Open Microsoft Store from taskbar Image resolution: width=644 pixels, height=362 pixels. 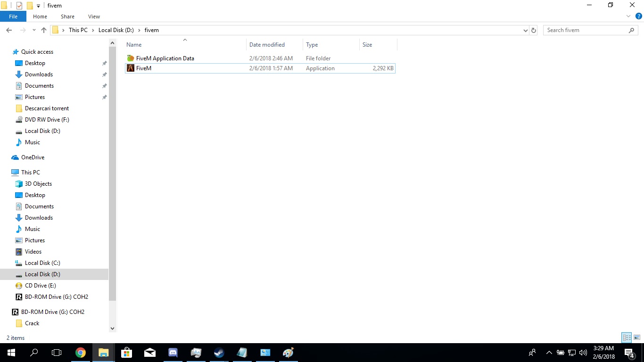[x=127, y=353]
